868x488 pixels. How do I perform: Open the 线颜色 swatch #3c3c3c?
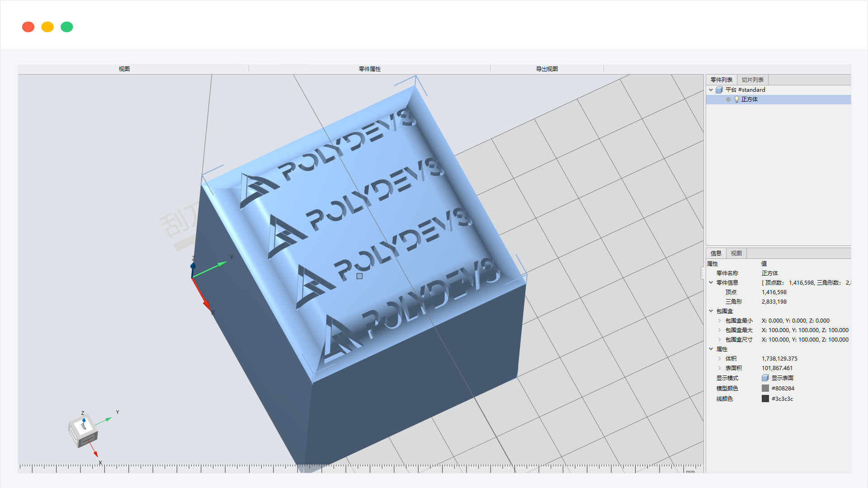click(765, 399)
